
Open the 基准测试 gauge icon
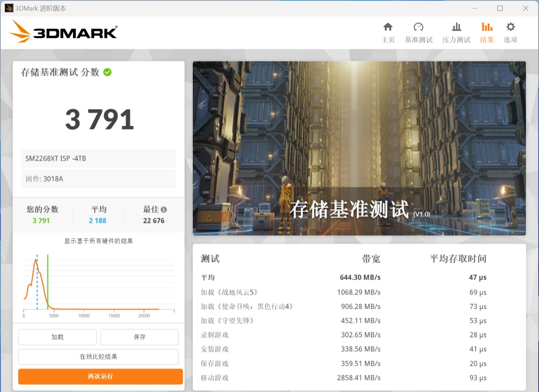[418, 27]
